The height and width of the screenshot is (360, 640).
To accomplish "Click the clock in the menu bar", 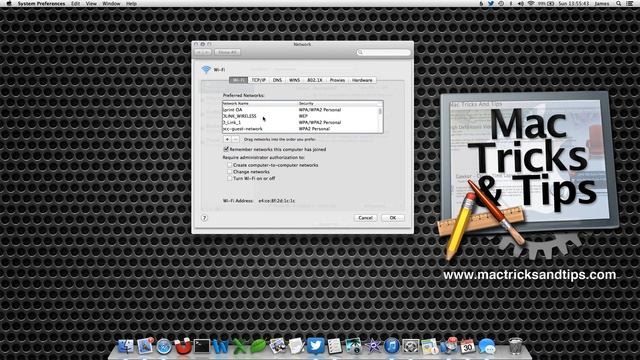I will [x=573, y=3].
